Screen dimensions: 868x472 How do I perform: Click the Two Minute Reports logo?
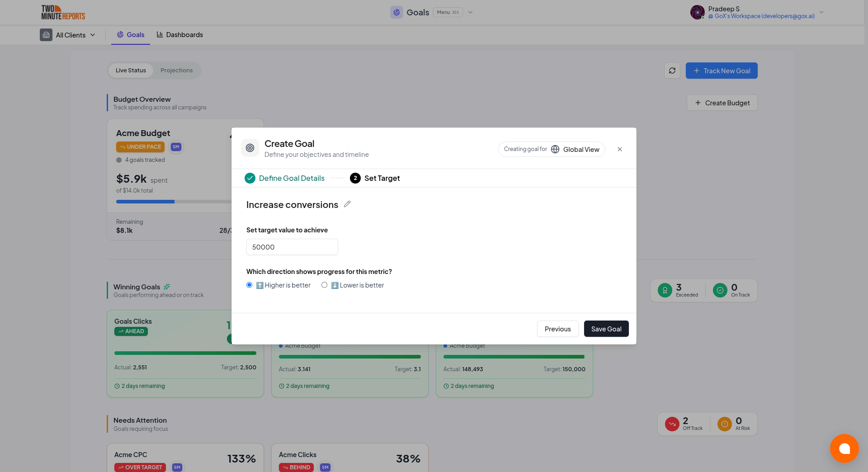click(x=63, y=12)
